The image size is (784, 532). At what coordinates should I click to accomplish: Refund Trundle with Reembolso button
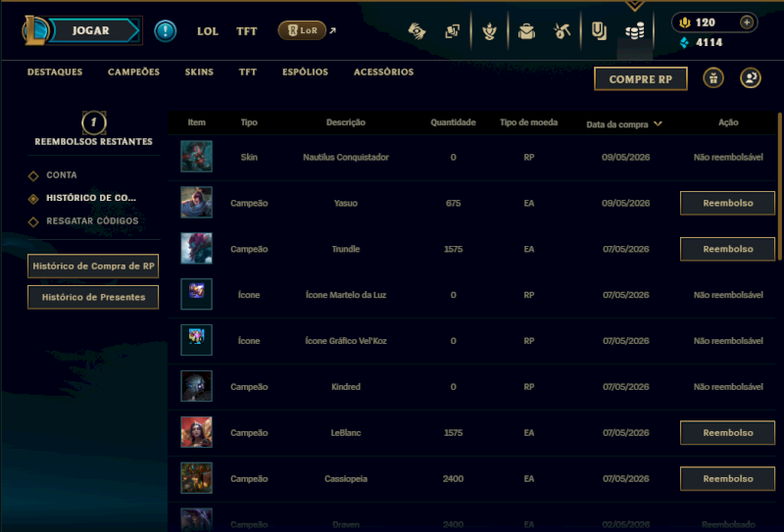727,249
